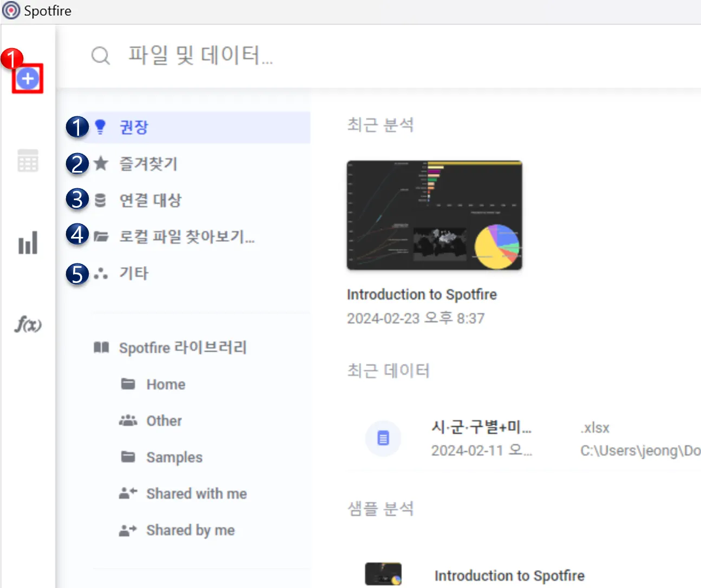Screen dimensions: 701x588
Task: Click the 최근 분석 heading
Action: (x=381, y=125)
